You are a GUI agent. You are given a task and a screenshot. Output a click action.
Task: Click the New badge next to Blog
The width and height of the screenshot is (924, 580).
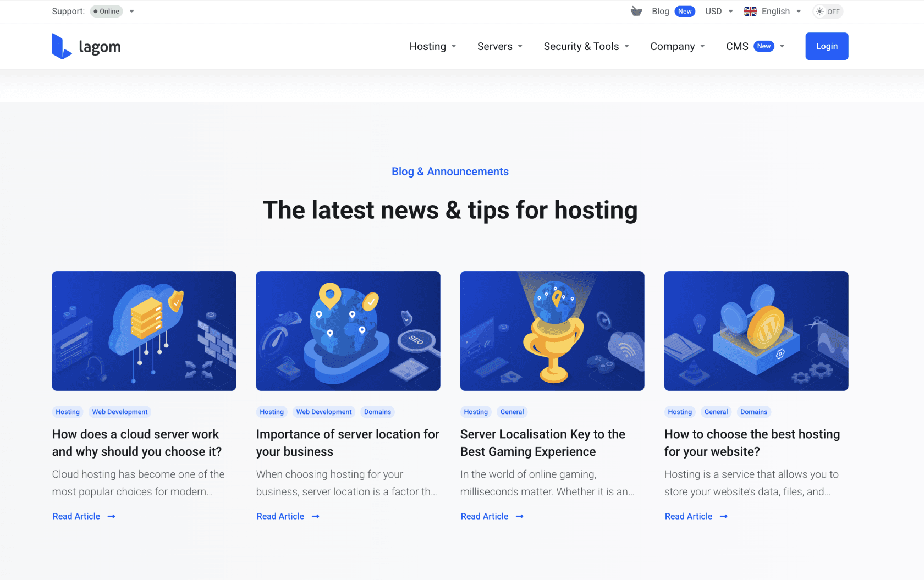tap(685, 11)
